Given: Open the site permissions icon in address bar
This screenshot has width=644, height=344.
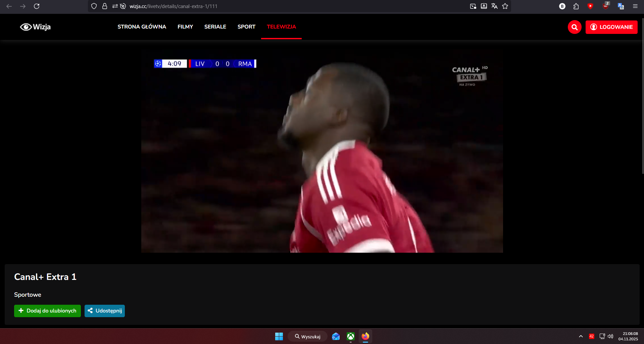Looking at the screenshot, I should tap(115, 6).
